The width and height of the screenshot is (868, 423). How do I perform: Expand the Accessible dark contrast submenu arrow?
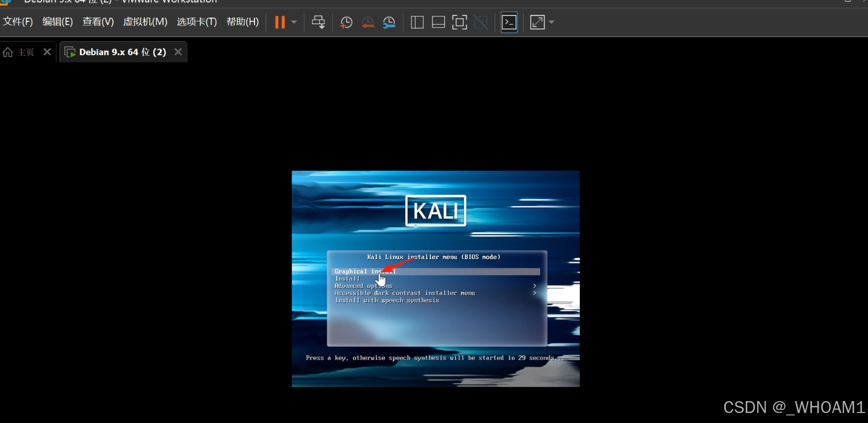point(535,293)
